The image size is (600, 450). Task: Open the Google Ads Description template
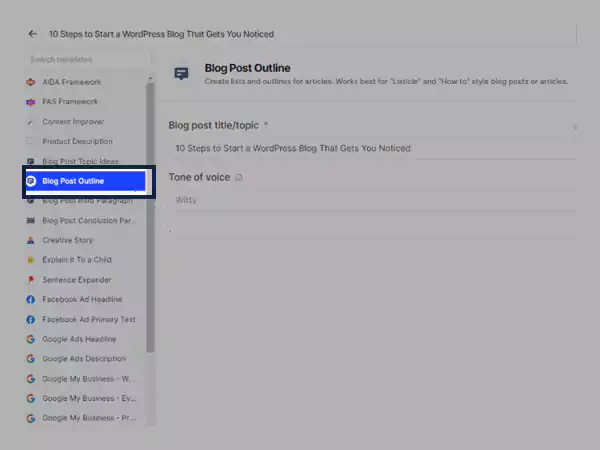pos(84,359)
